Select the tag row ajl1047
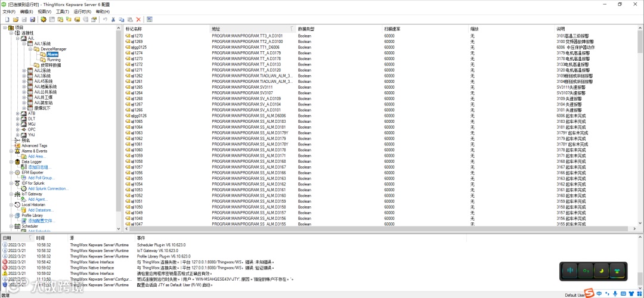The image size is (644, 298). pyautogui.click(x=380, y=224)
